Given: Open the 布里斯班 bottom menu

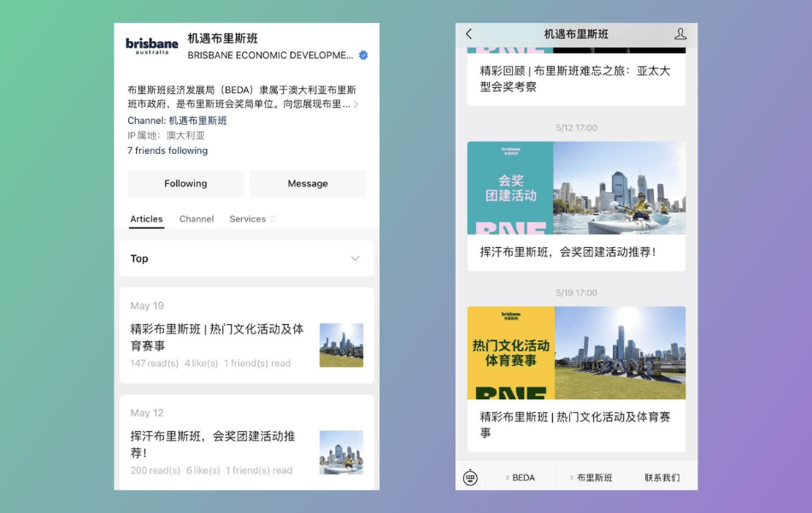Looking at the screenshot, I should (x=591, y=477).
